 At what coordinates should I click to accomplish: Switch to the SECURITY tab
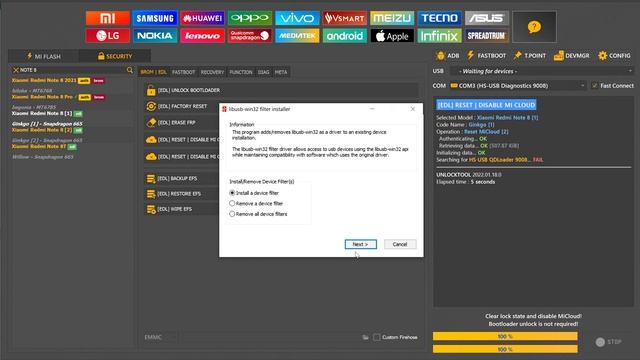click(x=115, y=56)
